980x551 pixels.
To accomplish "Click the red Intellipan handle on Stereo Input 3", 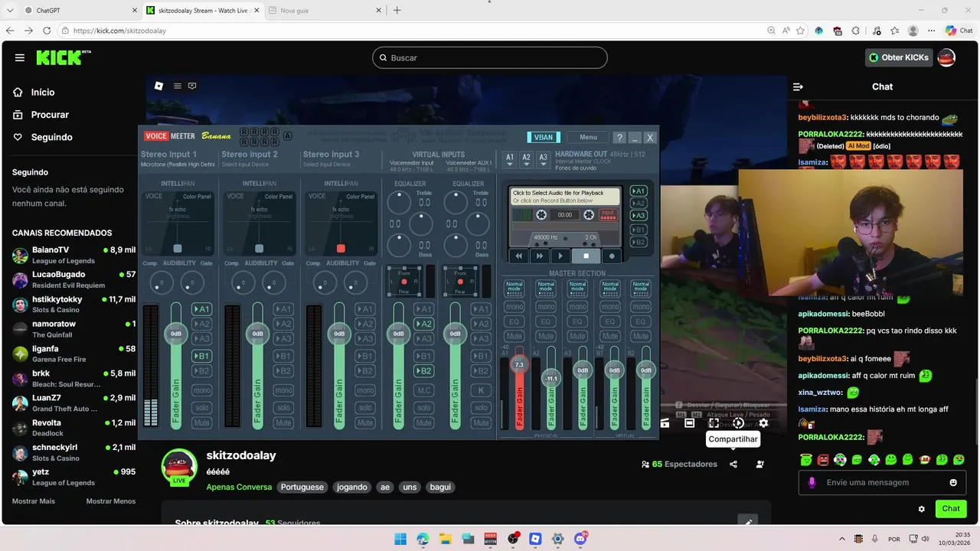I will pos(341,249).
